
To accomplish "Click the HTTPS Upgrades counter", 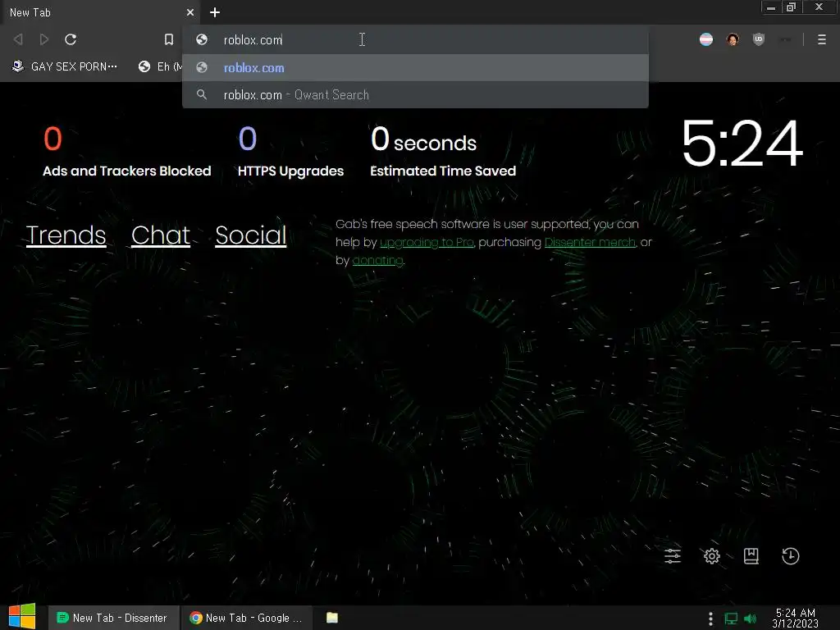I will pyautogui.click(x=290, y=152).
